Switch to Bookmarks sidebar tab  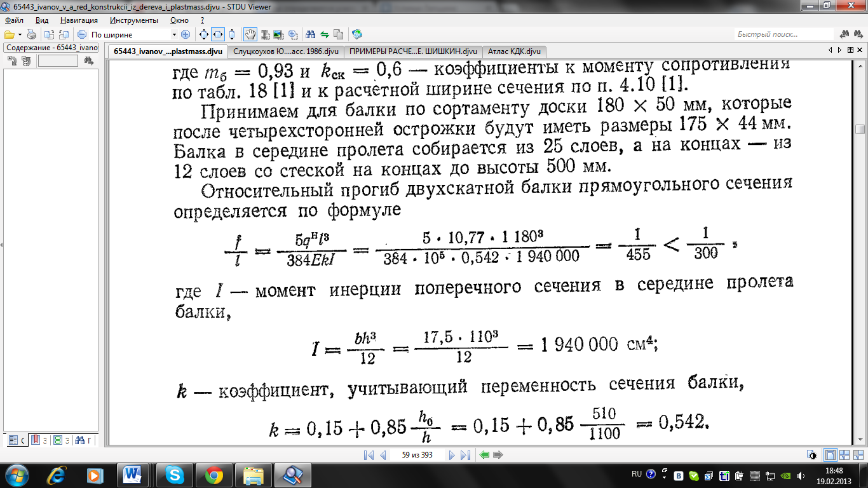[x=38, y=439]
